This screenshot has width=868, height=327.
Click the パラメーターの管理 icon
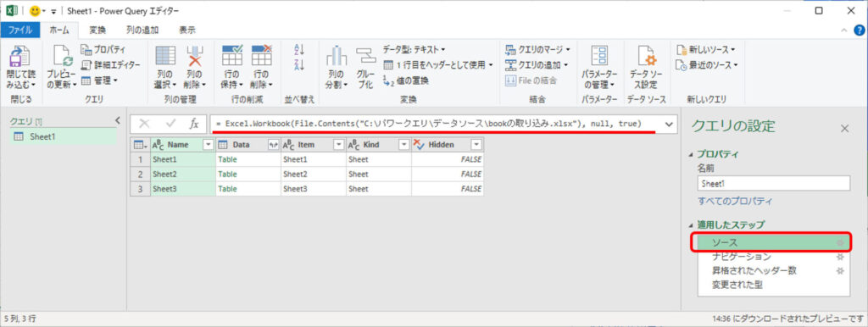[599, 57]
